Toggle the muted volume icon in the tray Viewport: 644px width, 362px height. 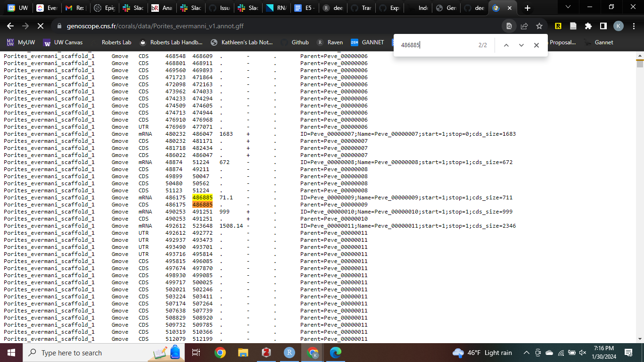583,353
